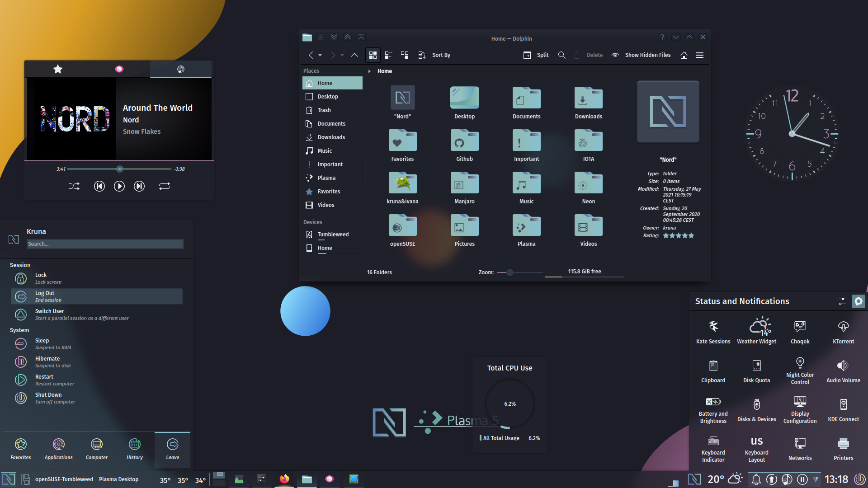Viewport: 868px width, 488px height.
Task: Toggle Audio Volume entry
Action: [843, 371]
